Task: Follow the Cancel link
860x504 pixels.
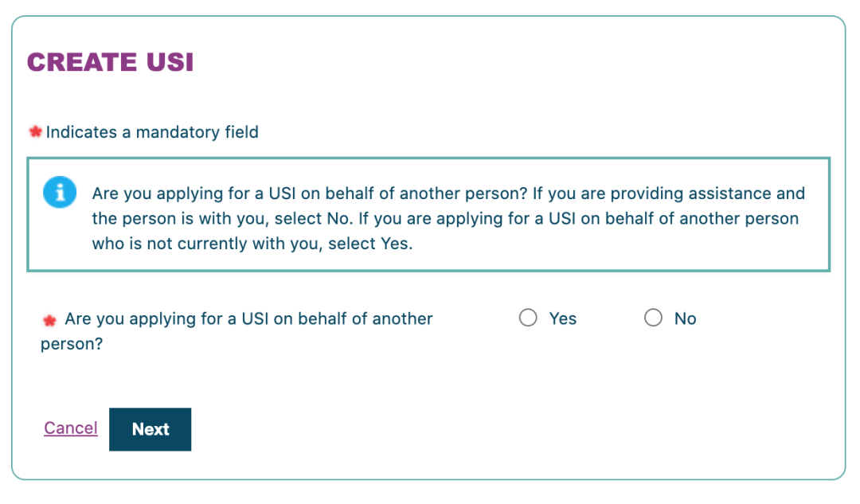Action: (71, 428)
